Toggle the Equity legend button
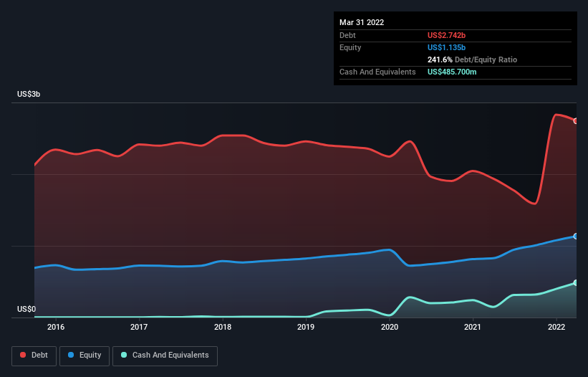The height and width of the screenshot is (377, 588). pos(85,355)
